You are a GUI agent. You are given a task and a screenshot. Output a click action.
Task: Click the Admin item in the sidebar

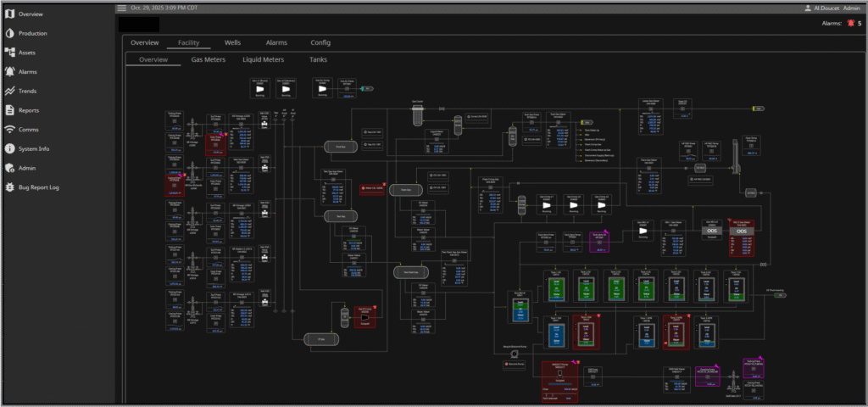click(27, 168)
